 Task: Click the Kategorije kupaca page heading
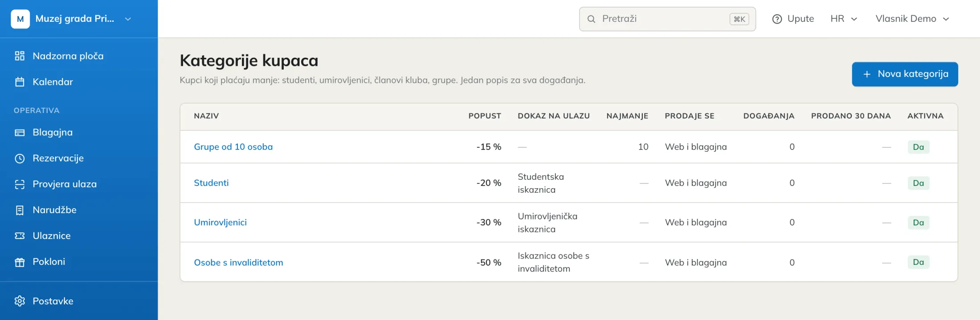coord(249,61)
